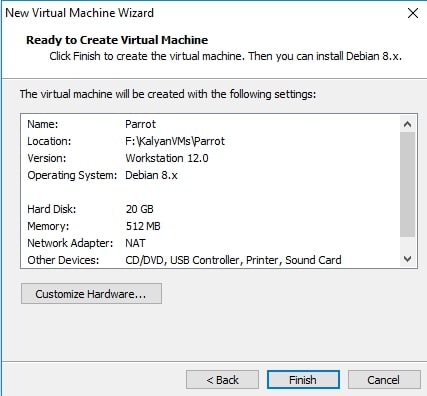
Task: Click the settings list scrollbar thumb
Action: (407, 184)
